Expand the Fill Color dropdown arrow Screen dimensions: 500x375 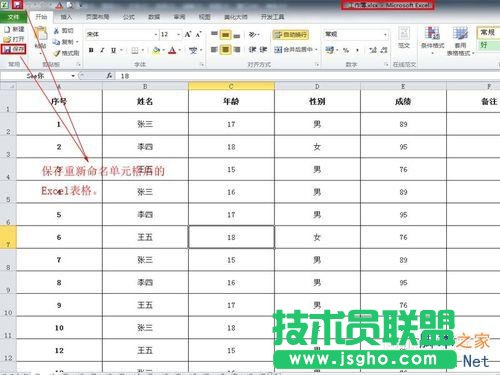pyautogui.click(x=164, y=50)
